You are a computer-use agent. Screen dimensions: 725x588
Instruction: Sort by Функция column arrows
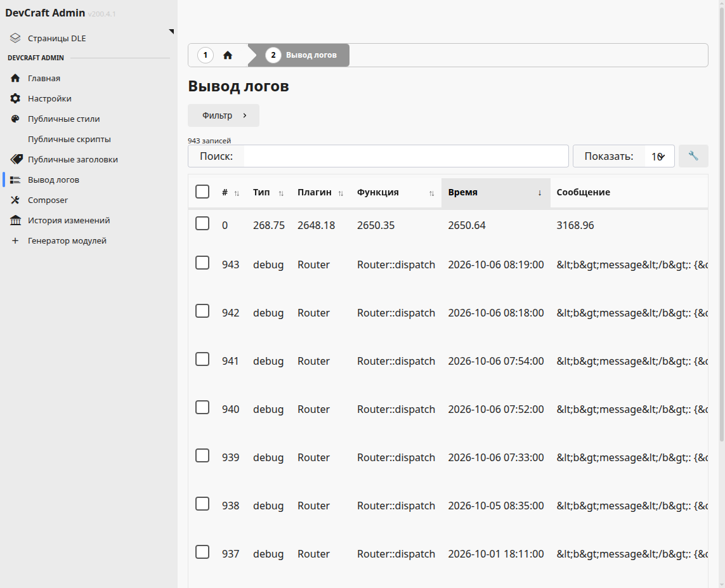pos(432,193)
